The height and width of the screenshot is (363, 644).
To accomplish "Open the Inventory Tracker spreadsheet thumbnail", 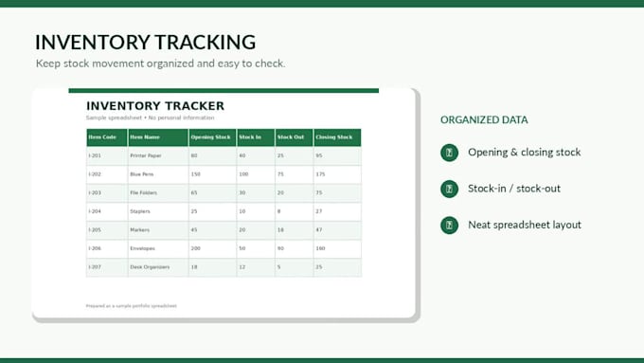I will click(224, 203).
